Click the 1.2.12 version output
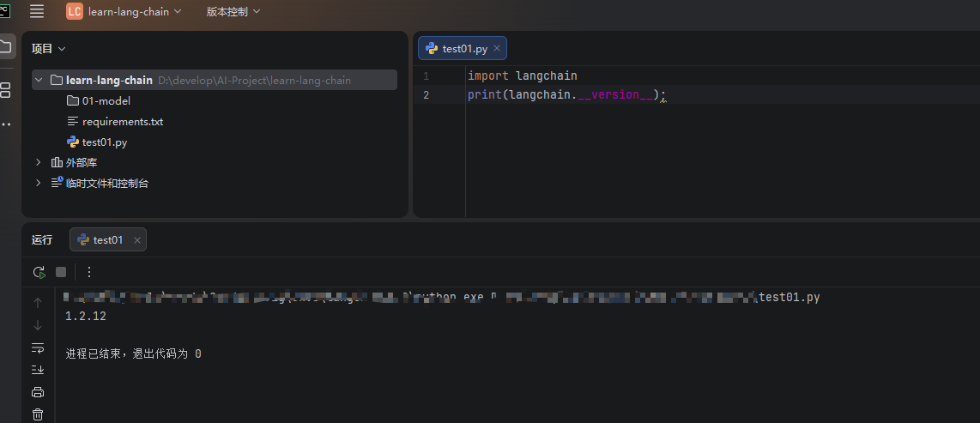This screenshot has width=980, height=423. tap(86, 316)
